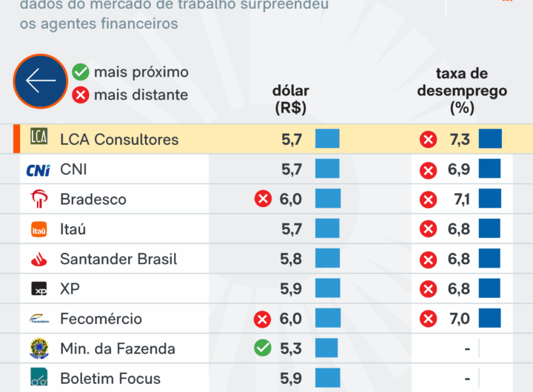Click the orange back arrow button
This screenshot has height=392, width=533.
[x=40, y=82]
